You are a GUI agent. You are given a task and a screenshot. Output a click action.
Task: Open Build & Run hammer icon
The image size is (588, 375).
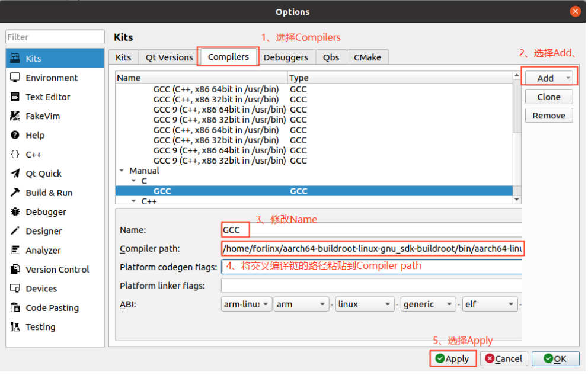(x=15, y=193)
